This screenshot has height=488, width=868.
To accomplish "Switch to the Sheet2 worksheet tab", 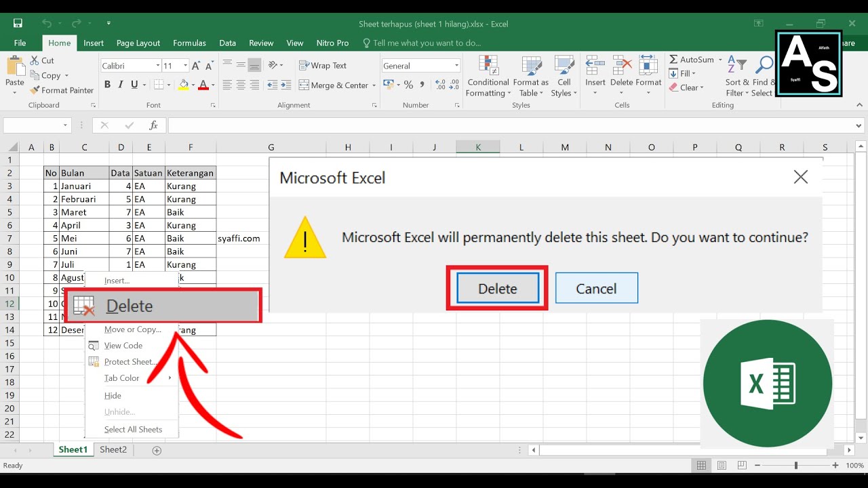I will coord(113,449).
